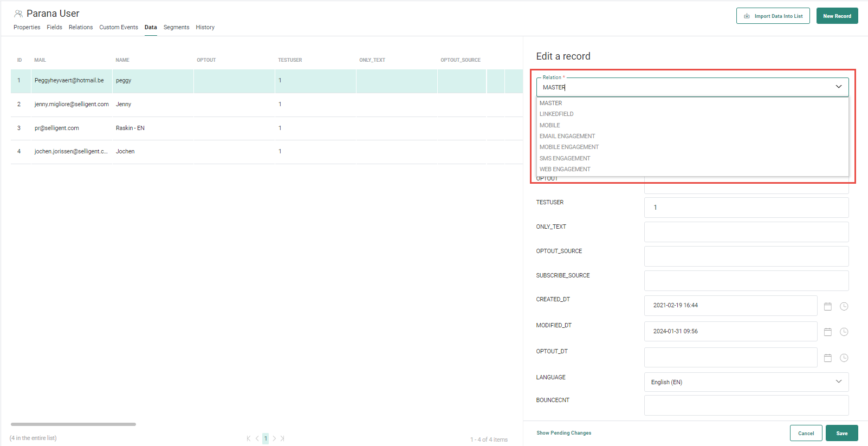Open calendar picker for OPTOUT_DT

827,358
